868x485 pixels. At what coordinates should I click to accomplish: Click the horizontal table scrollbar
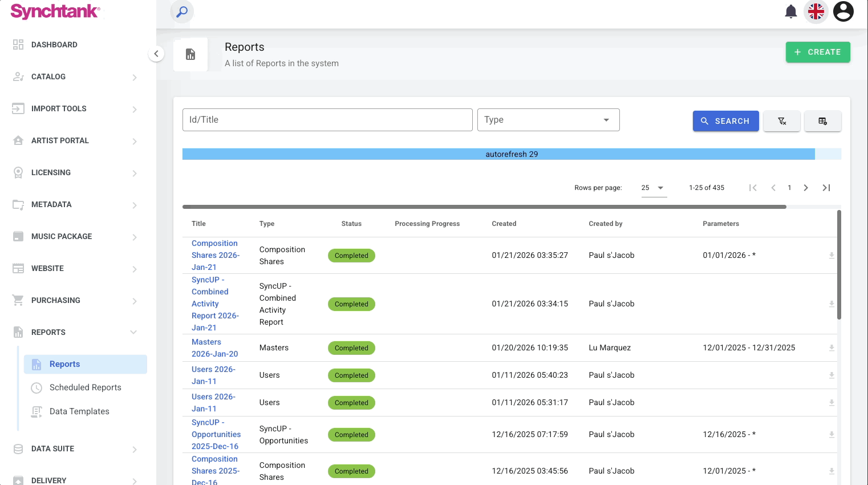[x=484, y=207]
